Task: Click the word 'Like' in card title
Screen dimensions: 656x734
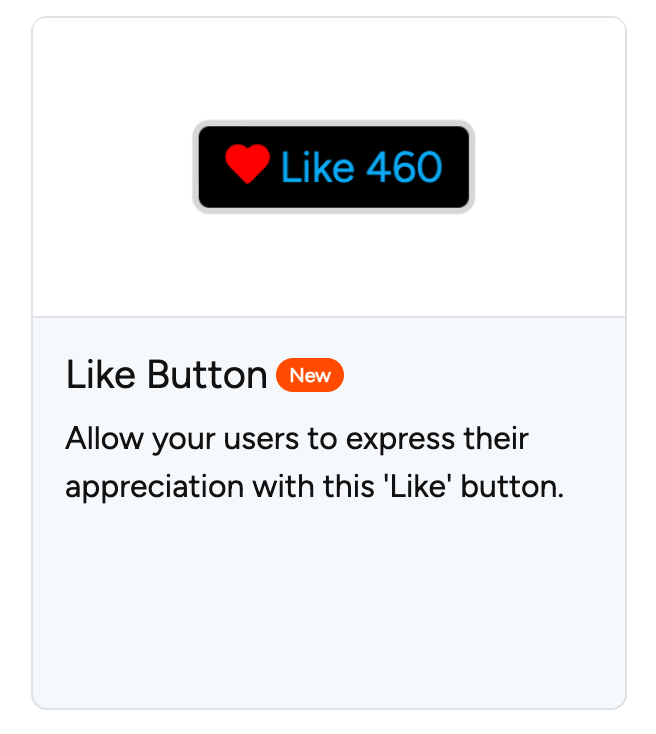Action: tap(101, 374)
